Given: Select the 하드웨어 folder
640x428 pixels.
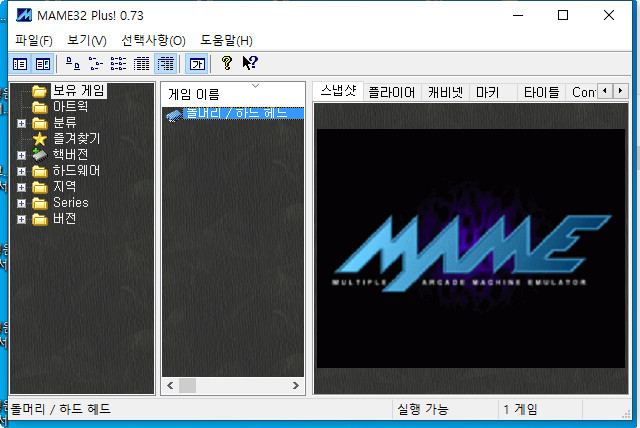Looking at the screenshot, I should [x=76, y=171].
